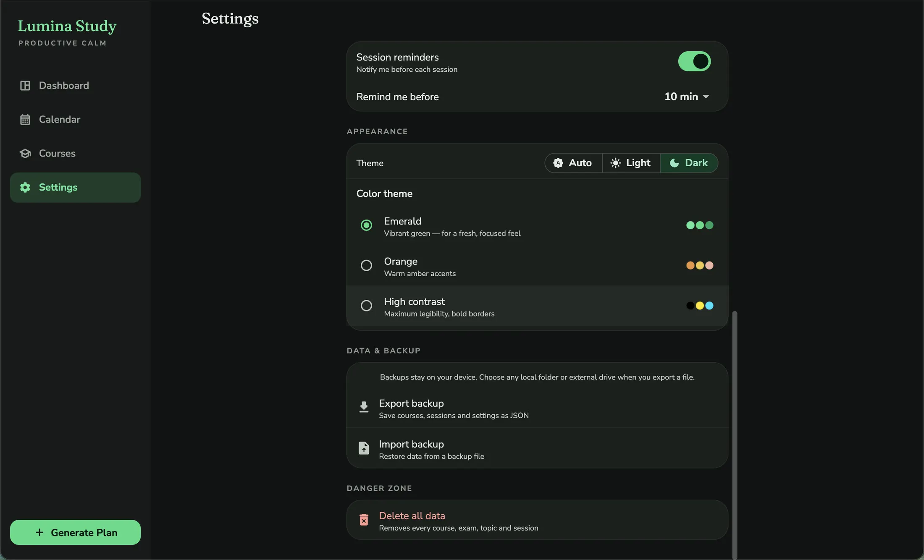The width and height of the screenshot is (924, 560).
Task: Click Delete all data
Action: coord(537,521)
